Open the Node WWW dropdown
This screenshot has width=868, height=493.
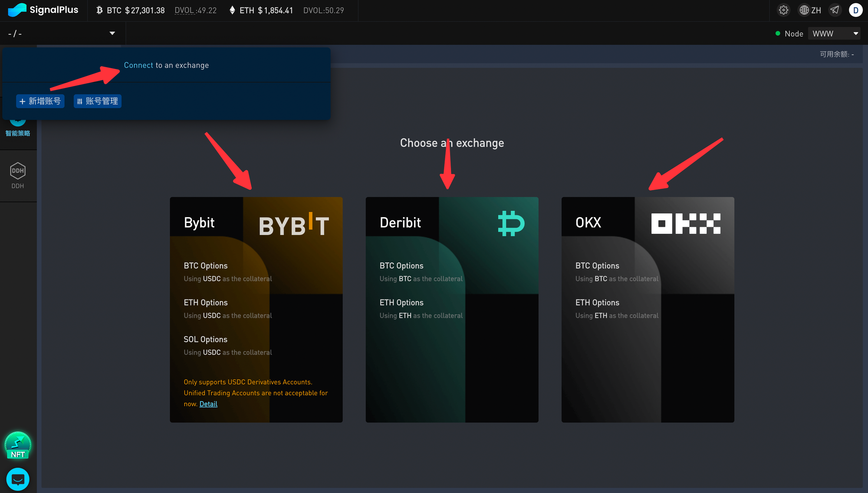[833, 33]
